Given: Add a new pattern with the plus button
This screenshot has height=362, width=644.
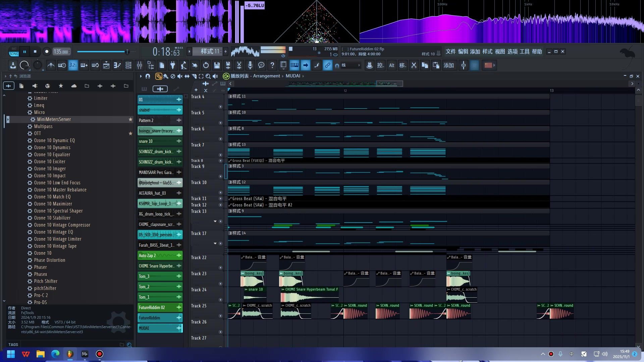Looking at the screenshot, I should (x=225, y=52).
